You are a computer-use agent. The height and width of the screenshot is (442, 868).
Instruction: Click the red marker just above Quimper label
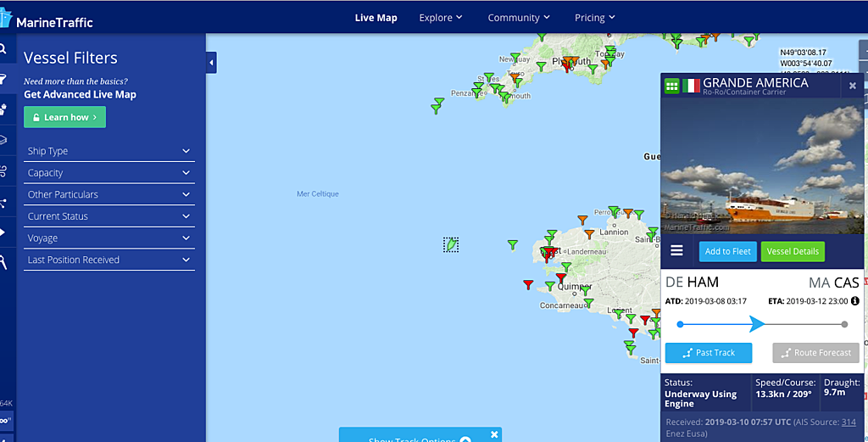pos(561,277)
